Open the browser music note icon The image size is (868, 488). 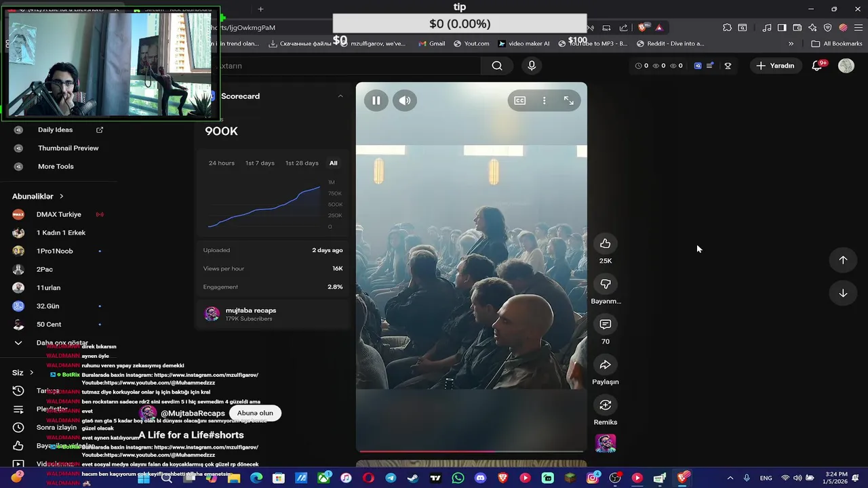click(767, 28)
